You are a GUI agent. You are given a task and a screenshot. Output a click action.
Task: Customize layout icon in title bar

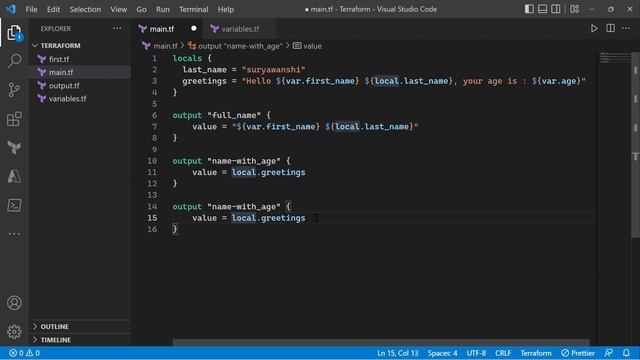click(x=575, y=9)
